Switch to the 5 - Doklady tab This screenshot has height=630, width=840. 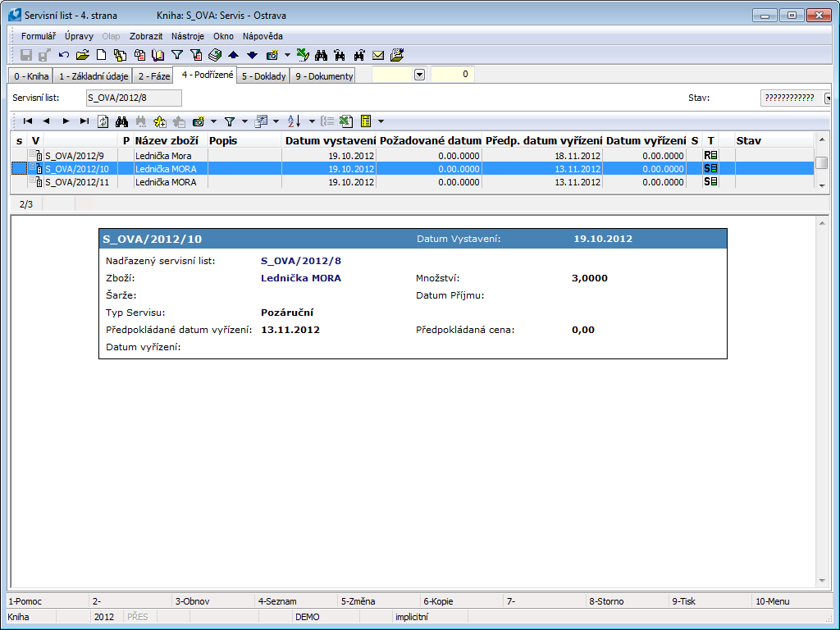(x=263, y=76)
